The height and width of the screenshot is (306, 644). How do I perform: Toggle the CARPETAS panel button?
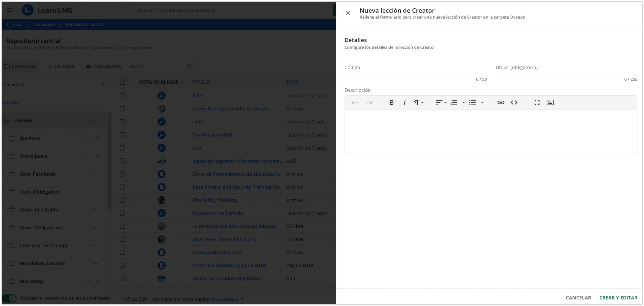(20, 66)
